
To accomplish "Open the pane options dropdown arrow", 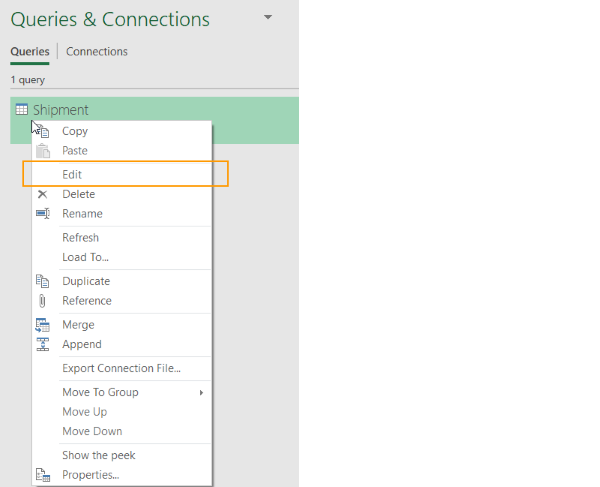I will click(267, 18).
